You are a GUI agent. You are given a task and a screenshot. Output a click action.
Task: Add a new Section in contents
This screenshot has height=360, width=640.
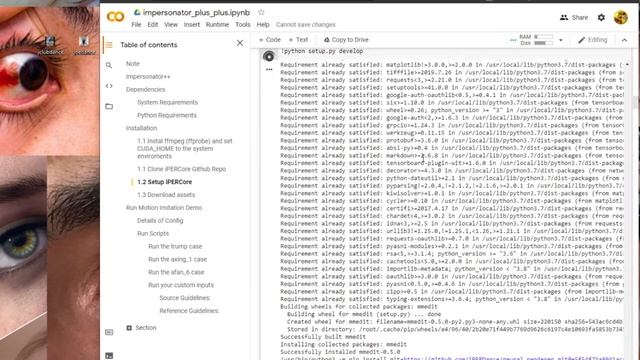141,328
